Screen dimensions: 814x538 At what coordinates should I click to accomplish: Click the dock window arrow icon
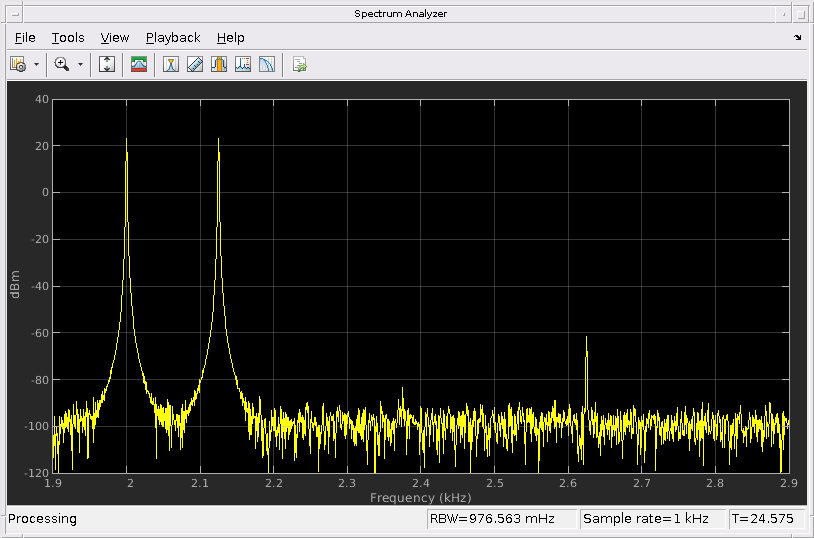798,37
